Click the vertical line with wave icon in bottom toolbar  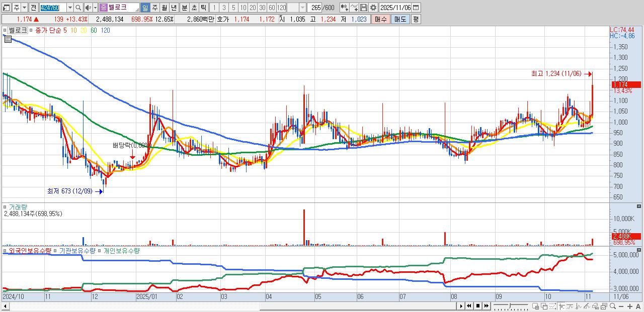[x=578, y=306]
